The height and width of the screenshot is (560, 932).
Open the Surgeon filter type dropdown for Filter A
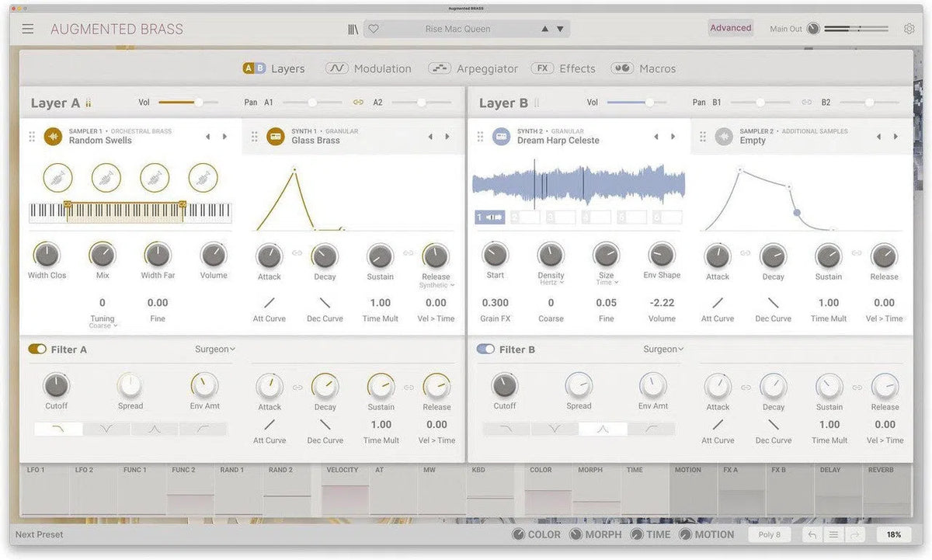coord(214,349)
